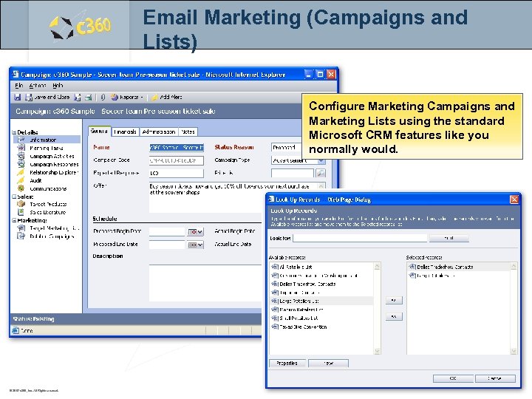
Task: Switch to the Notes tab
Action: pos(188,132)
